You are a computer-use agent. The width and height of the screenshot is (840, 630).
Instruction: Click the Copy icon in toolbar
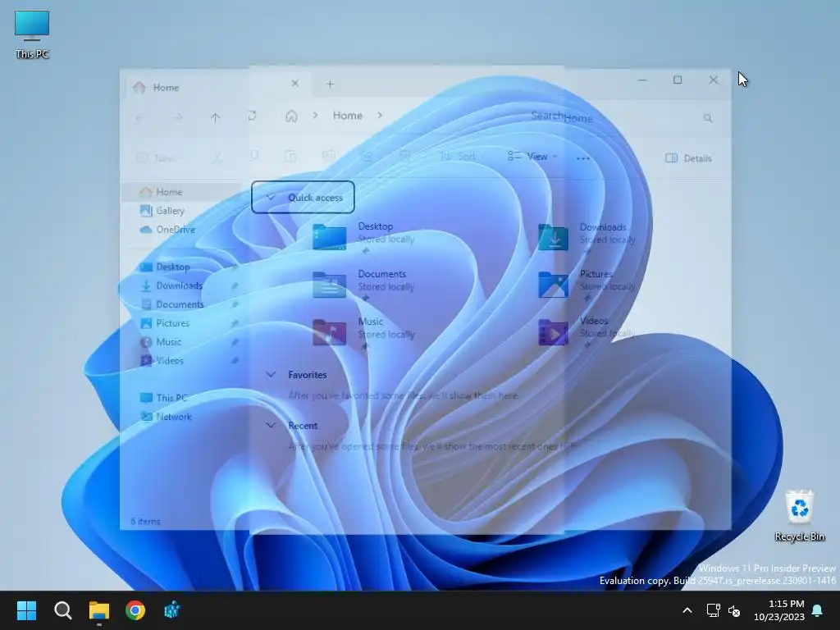click(x=254, y=156)
